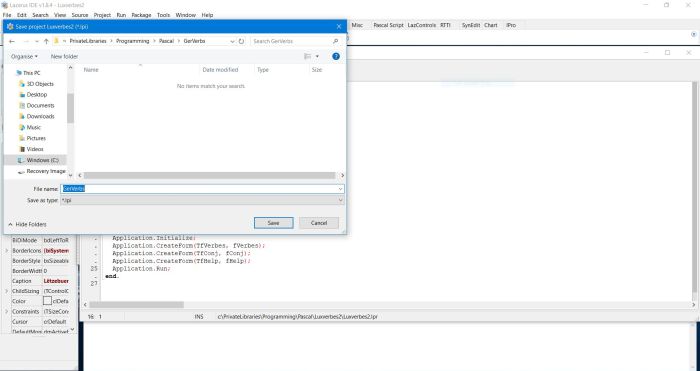Switch to the SynEdit palette tab
The height and width of the screenshot is (371, 700).
471,25
